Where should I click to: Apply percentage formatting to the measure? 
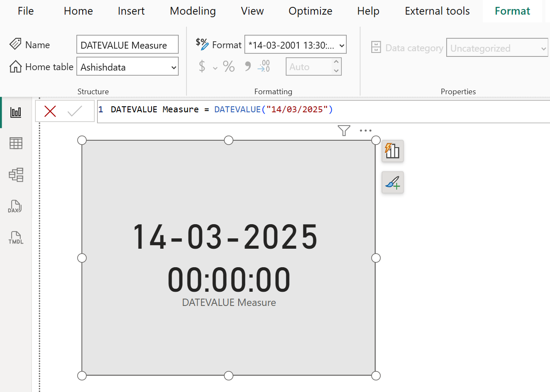click(229, 66)
